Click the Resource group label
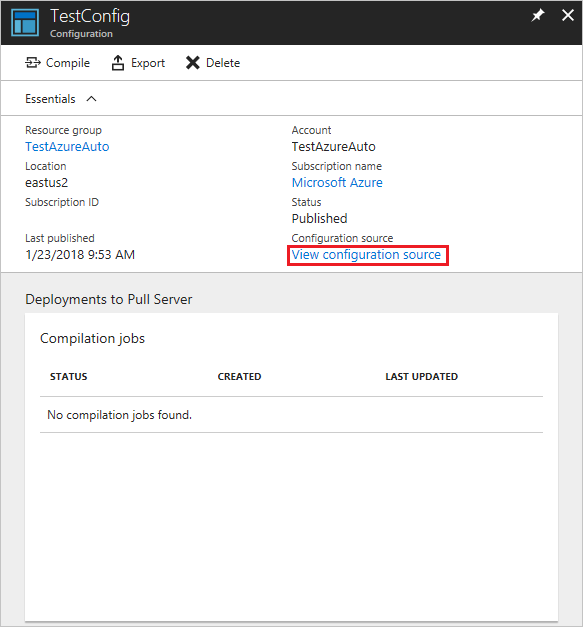Screen dimensions: 583x627 click(64, 130)
